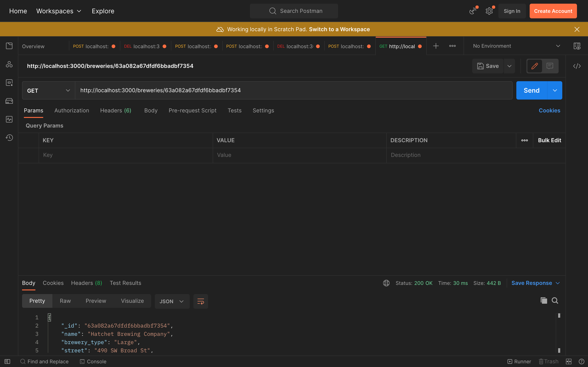588x367 pixels.
Task: Click into the request URL field
Action: pyautogui.click(x=291, y=91)
